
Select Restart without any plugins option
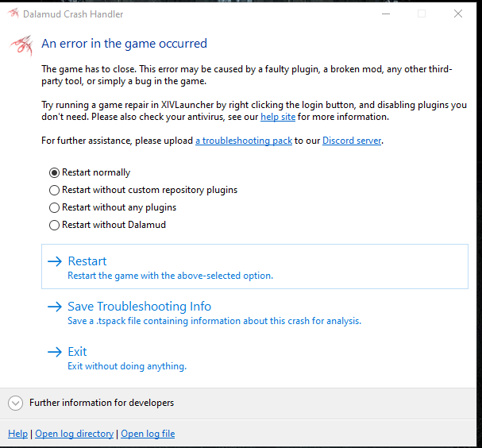coord(113,207)
